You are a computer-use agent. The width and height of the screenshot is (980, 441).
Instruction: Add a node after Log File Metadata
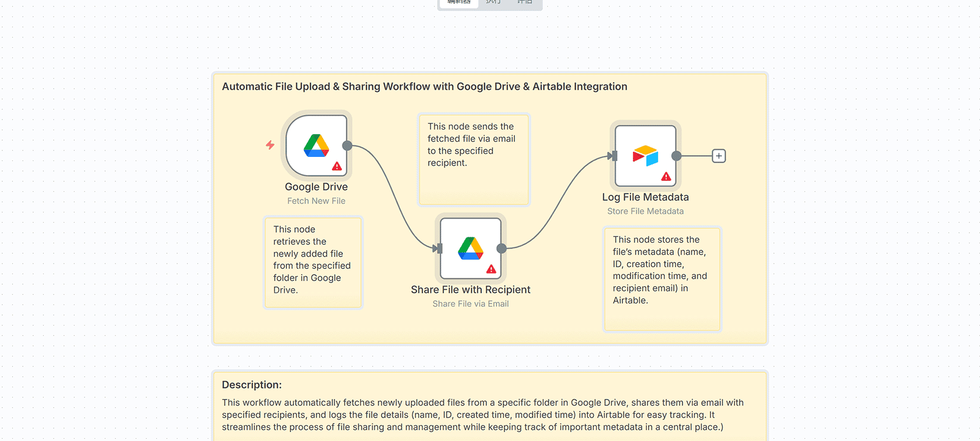[719, 156]
